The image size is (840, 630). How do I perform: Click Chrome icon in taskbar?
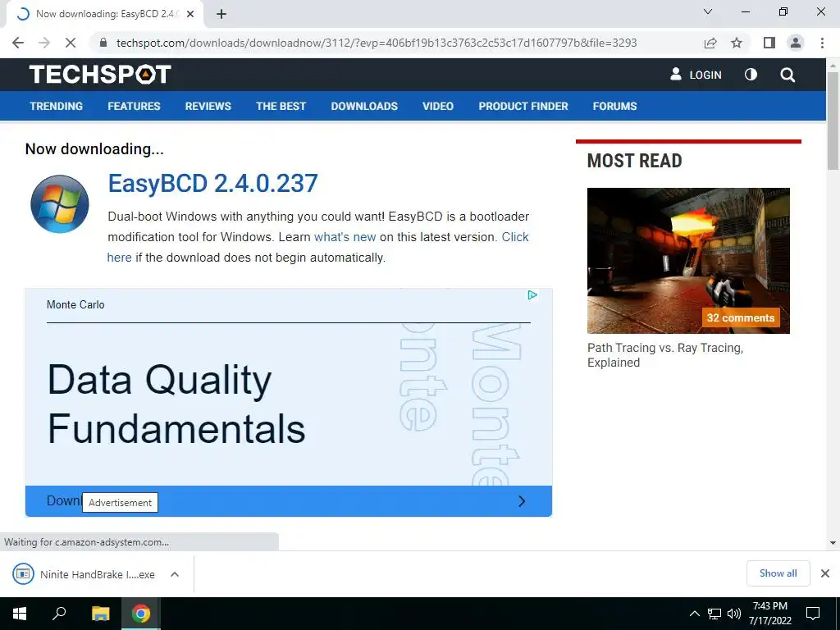point(141,614)
